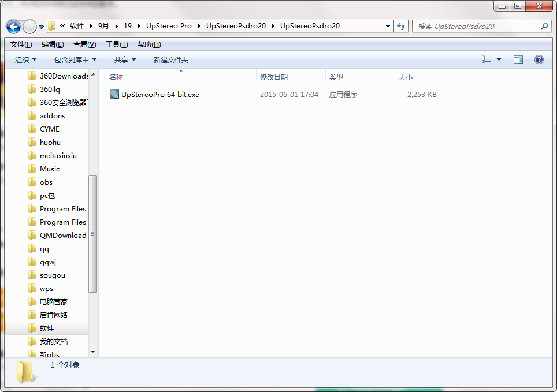Open the 查看(V) menu

click(x=84, y=44)
